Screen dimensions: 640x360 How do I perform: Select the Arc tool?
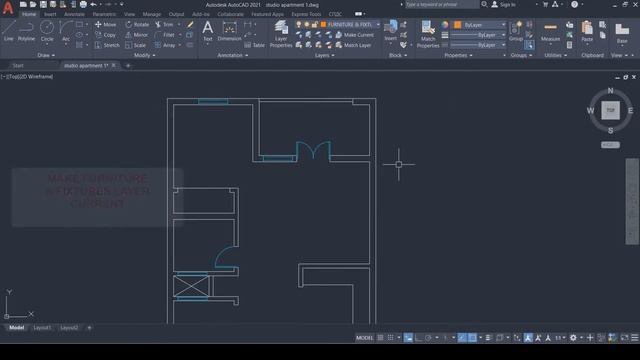point(66,31)
